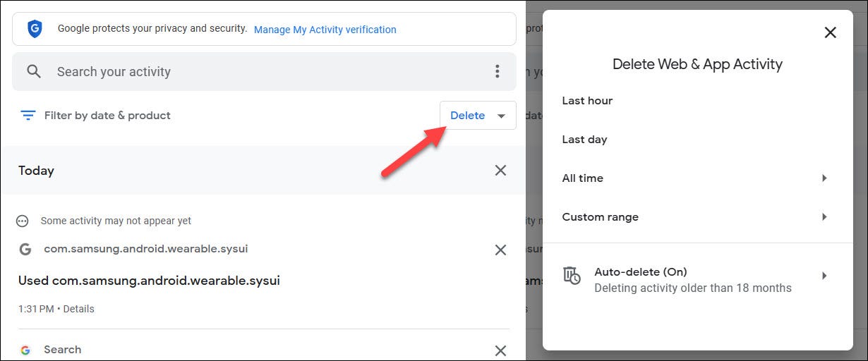The height and width of the screenshot is (361, 868).
Task: Open the Used com.samsung.android.wearable.sysui entry
Action: 149,281
